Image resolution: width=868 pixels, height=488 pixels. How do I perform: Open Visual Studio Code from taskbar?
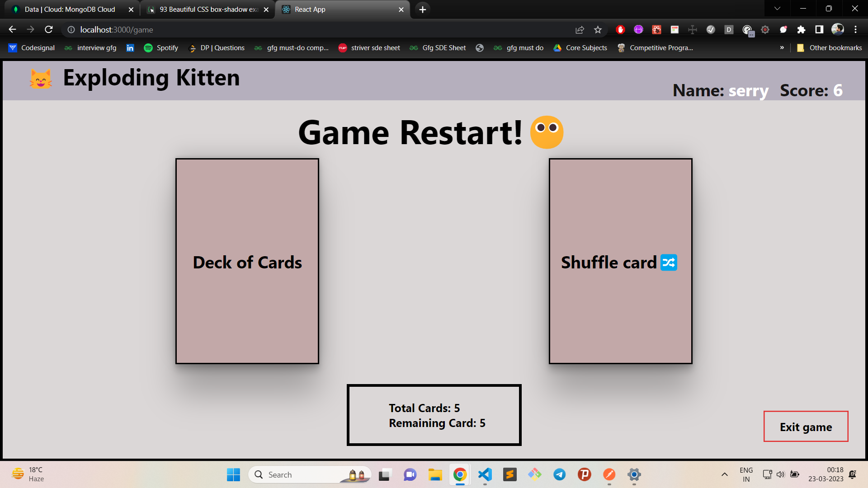(x=485, y=474)
